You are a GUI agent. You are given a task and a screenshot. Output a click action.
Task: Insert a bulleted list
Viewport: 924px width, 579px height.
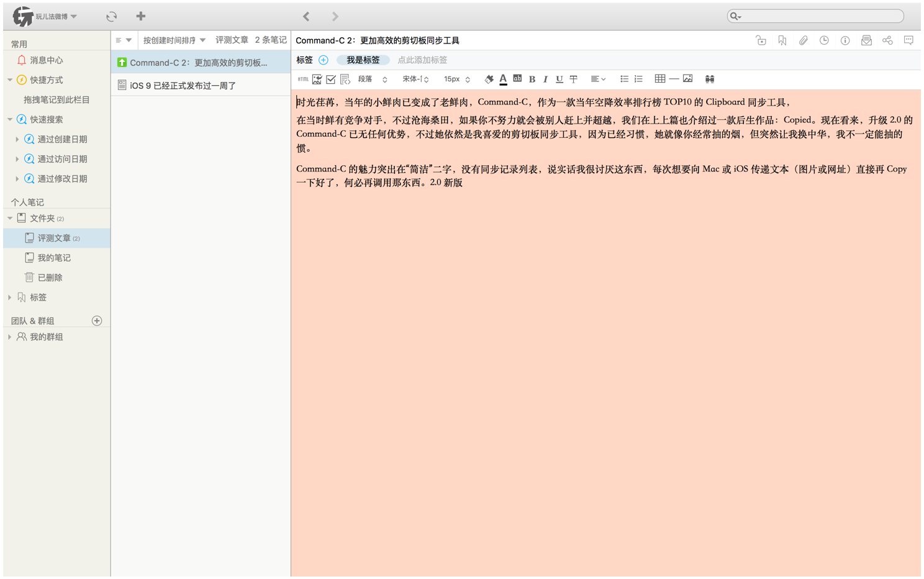click(x=624, y=79)
